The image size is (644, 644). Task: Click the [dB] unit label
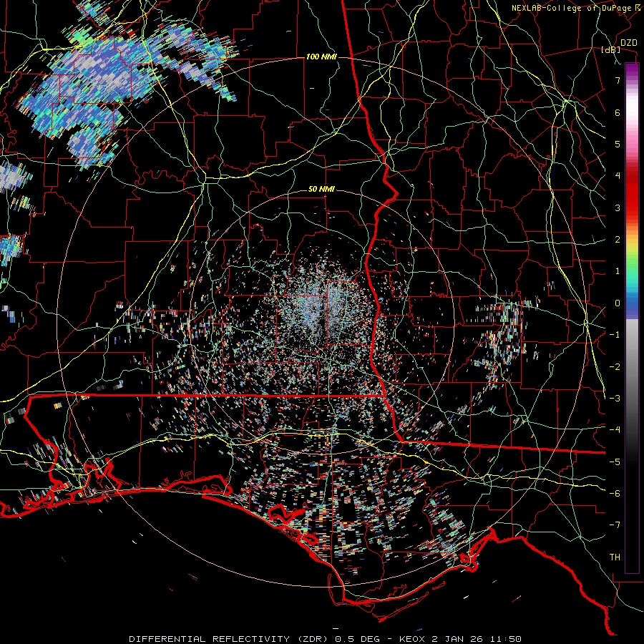coord(611,50)
